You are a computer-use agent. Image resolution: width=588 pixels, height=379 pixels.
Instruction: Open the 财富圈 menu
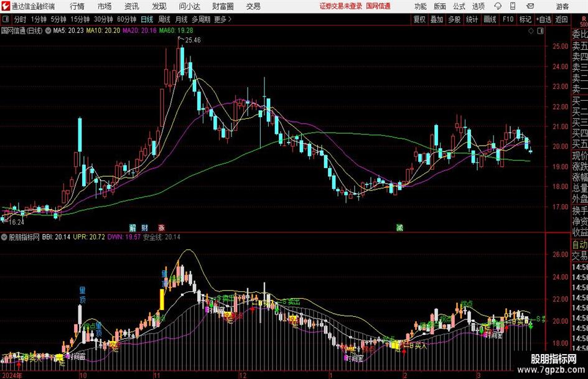coord(223,6)
